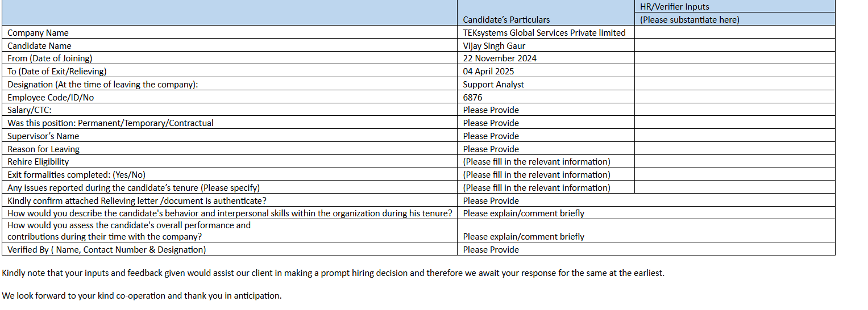This screenshot has width=868, height=310.
Task: Click empty verifier cell for Reason for Leaving
Action: 734,149
